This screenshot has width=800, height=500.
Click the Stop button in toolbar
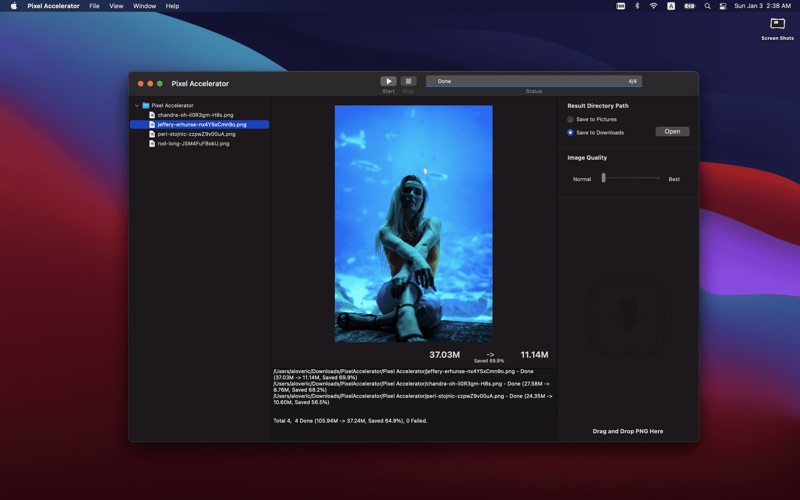click(x=408, y=81)
